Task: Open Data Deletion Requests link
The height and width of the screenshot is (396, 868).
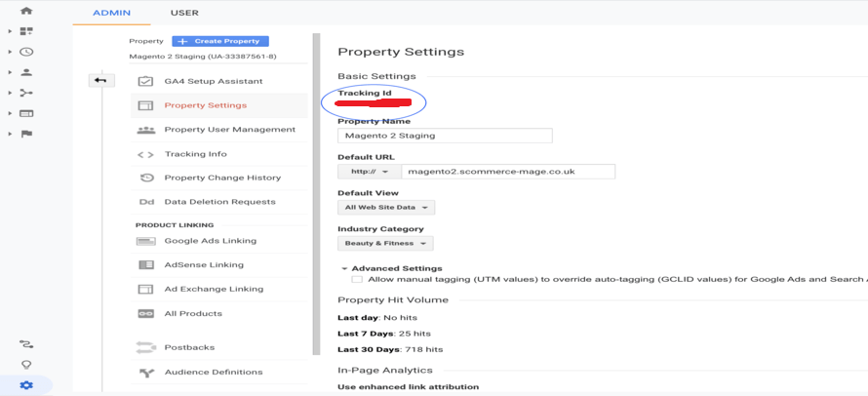Action: pyautogui.click(x=219, y=202)
